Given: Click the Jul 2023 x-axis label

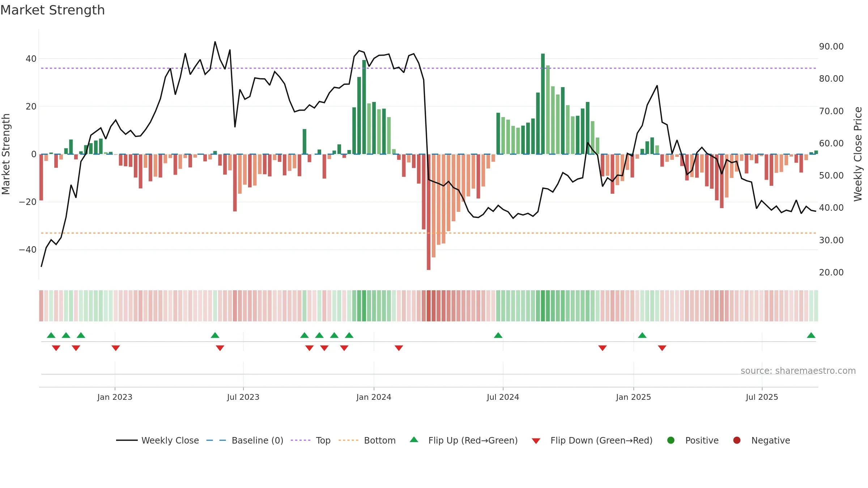Looking at the screenshot, I should (243, 397).
